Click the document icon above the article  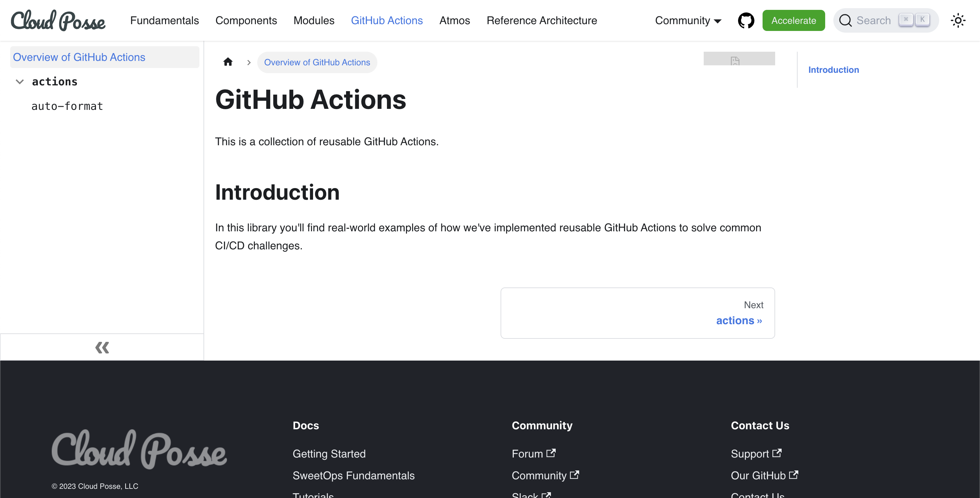735,60
